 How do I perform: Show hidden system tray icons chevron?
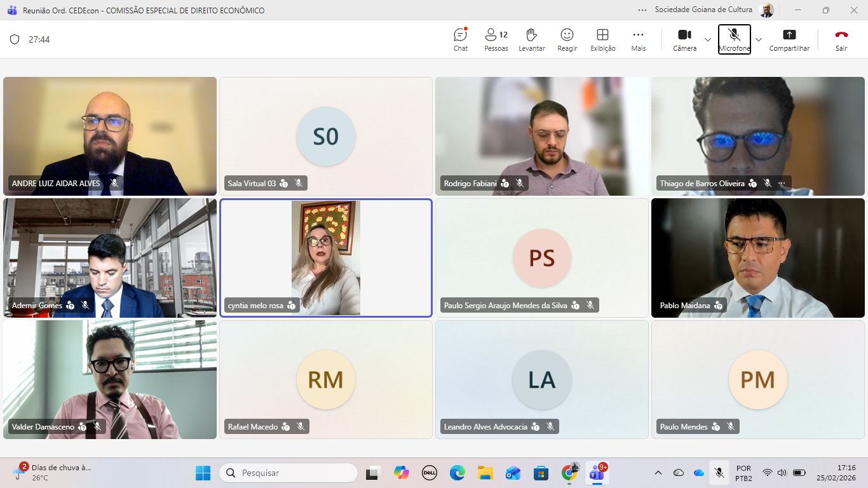click(658, 473)
